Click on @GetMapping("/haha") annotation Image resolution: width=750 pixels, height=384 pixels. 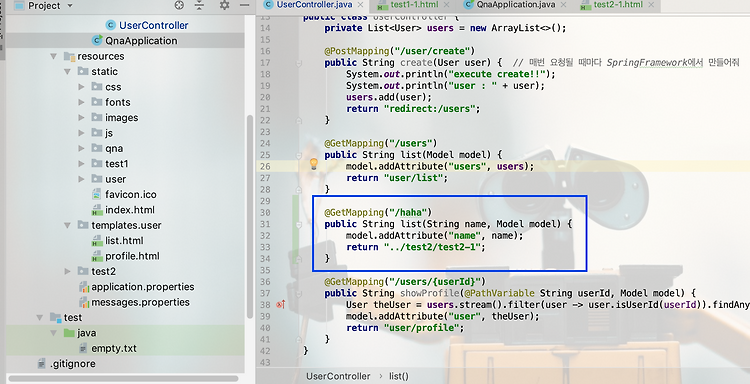[x=378, y=212]
